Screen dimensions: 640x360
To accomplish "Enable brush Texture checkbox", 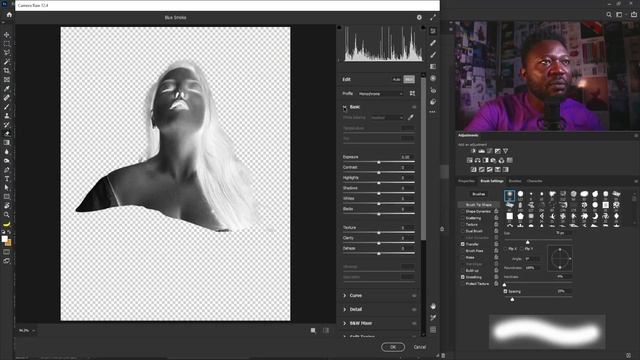I will pyautogui.click(x=462, y=224).
